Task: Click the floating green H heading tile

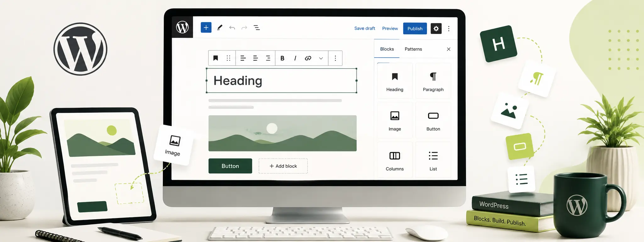Action: pos(498,44)
